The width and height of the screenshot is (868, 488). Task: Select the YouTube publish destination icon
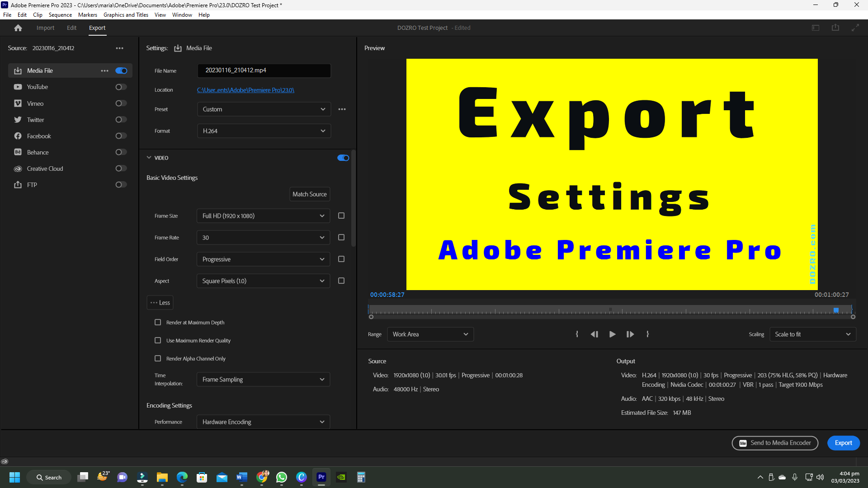pos(18,87)
